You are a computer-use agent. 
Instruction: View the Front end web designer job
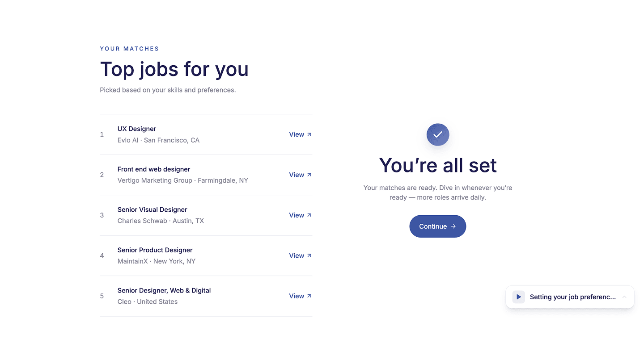click(300, 175)
